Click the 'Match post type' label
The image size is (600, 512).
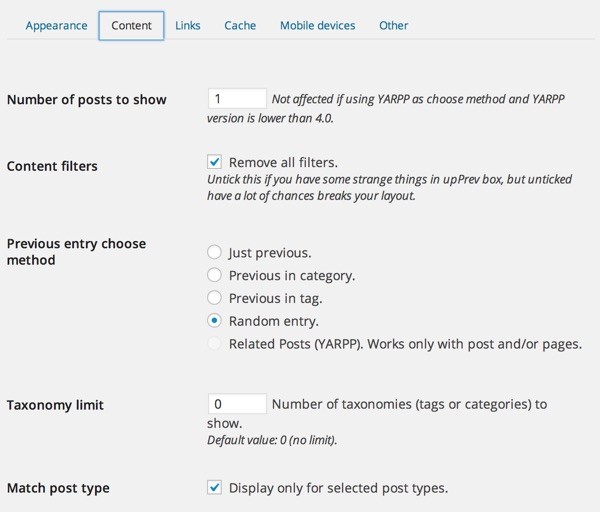[58, 488]
